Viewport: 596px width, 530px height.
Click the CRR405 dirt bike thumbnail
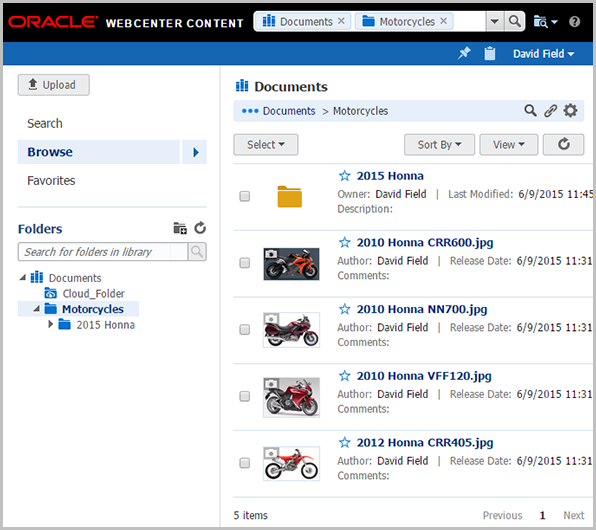pyautogui.click(x=292, y=463)
